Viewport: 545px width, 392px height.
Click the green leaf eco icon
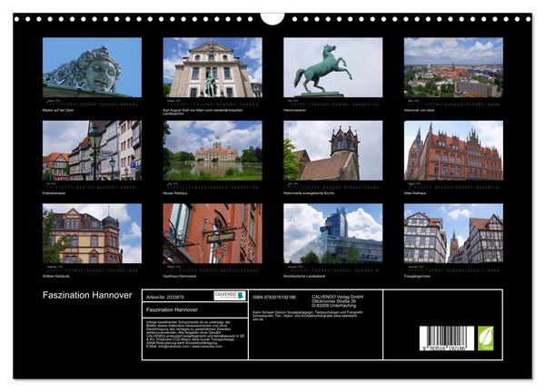tap(486, 338)
